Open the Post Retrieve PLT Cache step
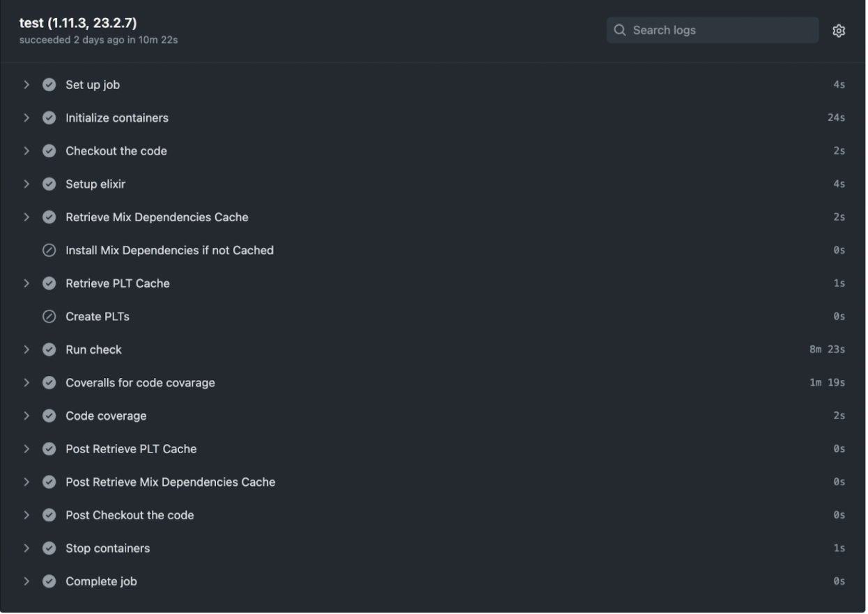The image size is (868, 614). [x=433, y=449]
